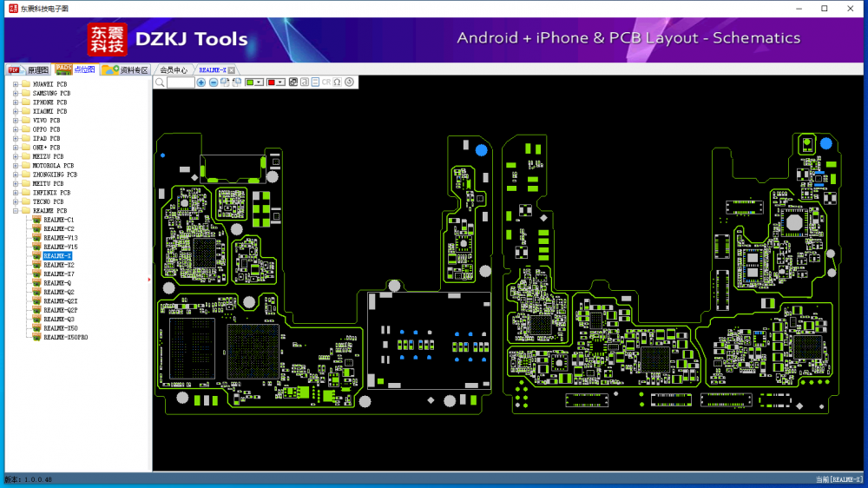Click the folder icon beside HUAWEI PCB
This screenshot has width=868, height=488.
25,84
